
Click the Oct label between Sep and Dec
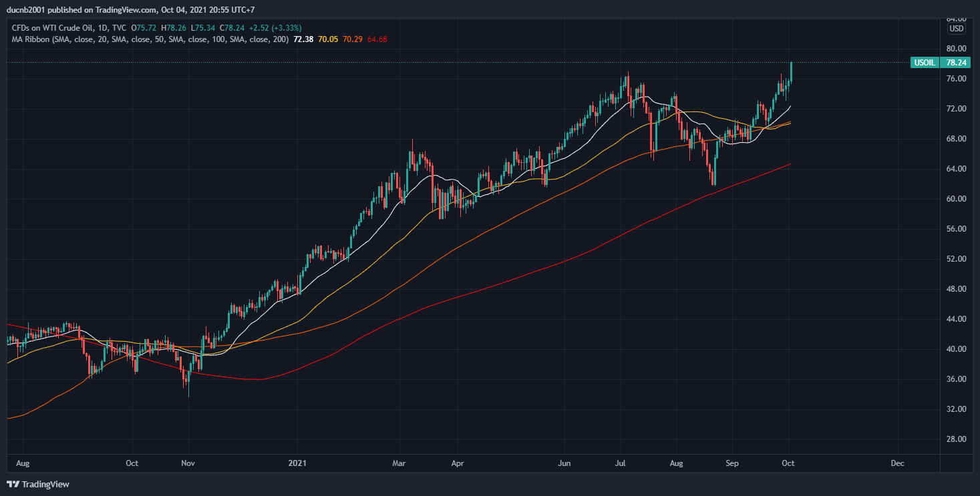click(x=789, y=463)
